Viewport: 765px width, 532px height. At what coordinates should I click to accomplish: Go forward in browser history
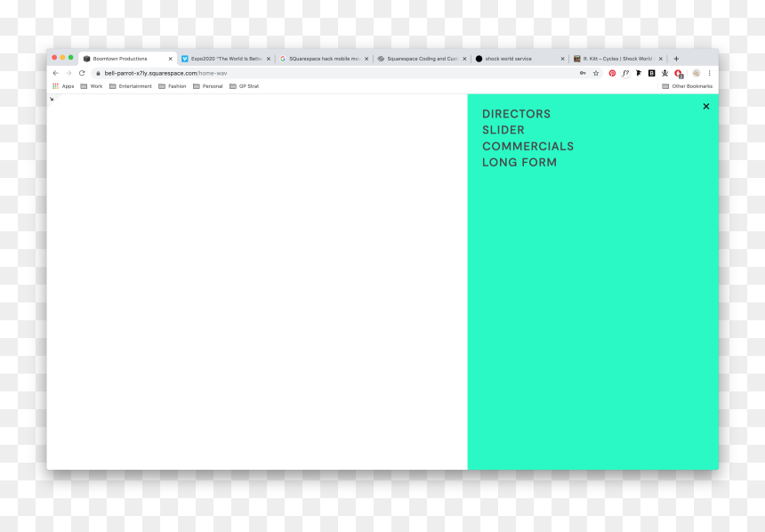pyautogui.click(x=68, y=73)
